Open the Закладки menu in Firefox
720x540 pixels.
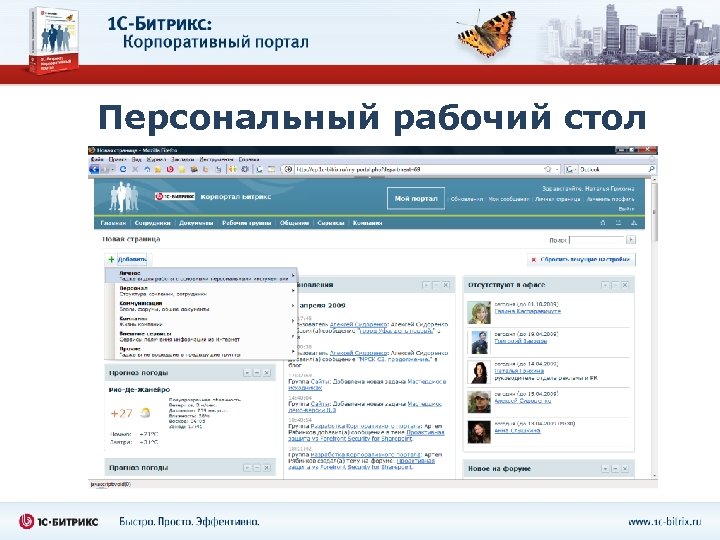click(183, 159)
